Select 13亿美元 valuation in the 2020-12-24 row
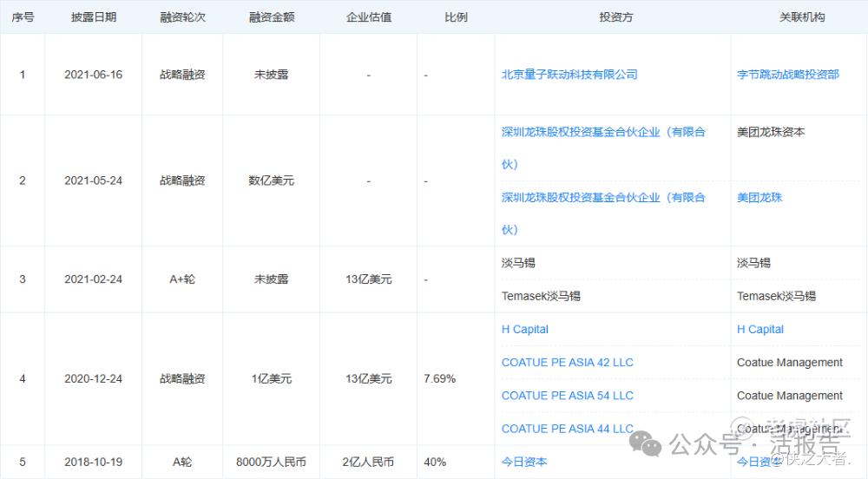 coord(369,379)
